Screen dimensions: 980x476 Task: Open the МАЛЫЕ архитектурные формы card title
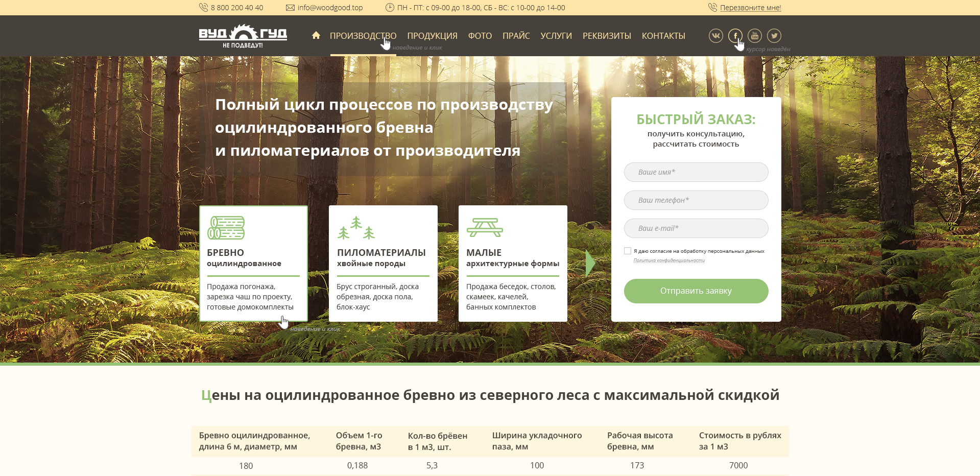tap(513, 258)
